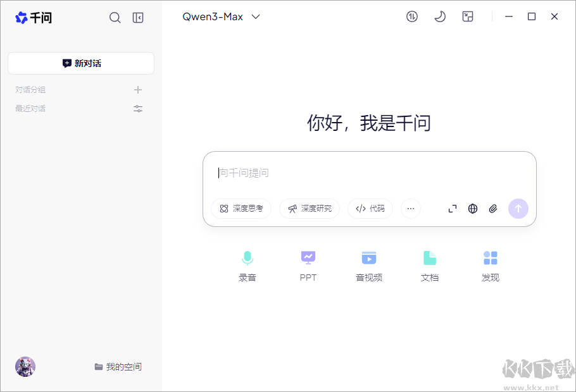Enable dark mode via the moon icon
576x392 pixels.
(x=440, y=16)
